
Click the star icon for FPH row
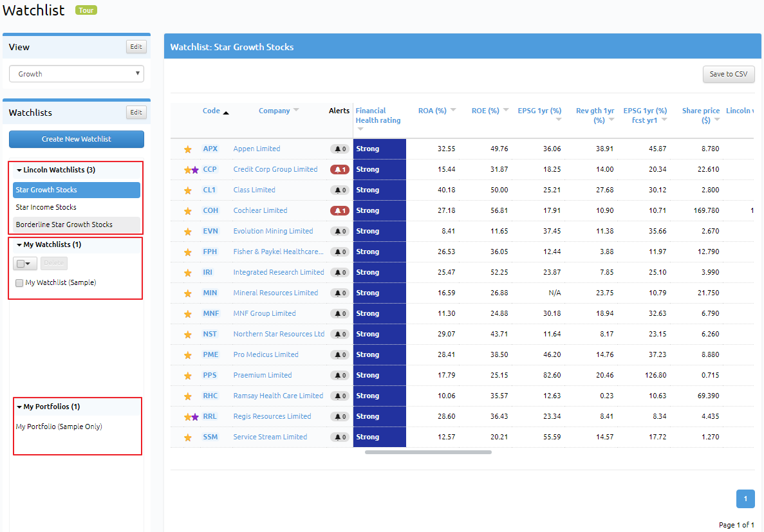[187, 252]
